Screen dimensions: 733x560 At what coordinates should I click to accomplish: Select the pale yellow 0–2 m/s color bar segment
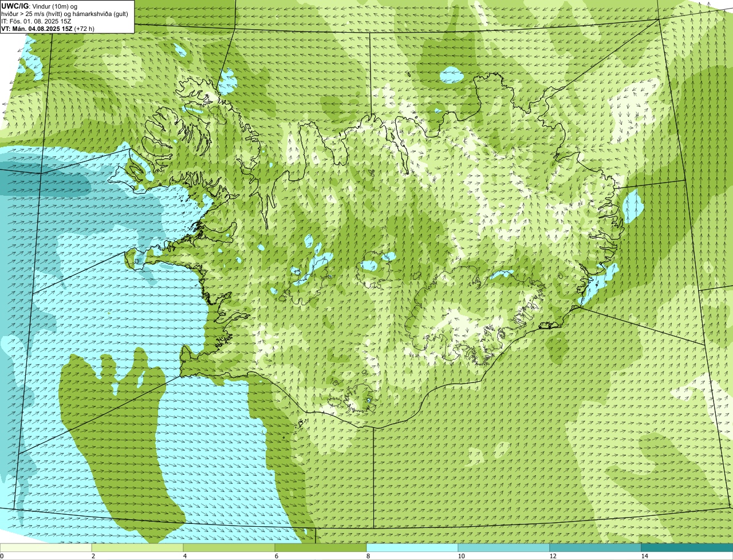point(46,547)
